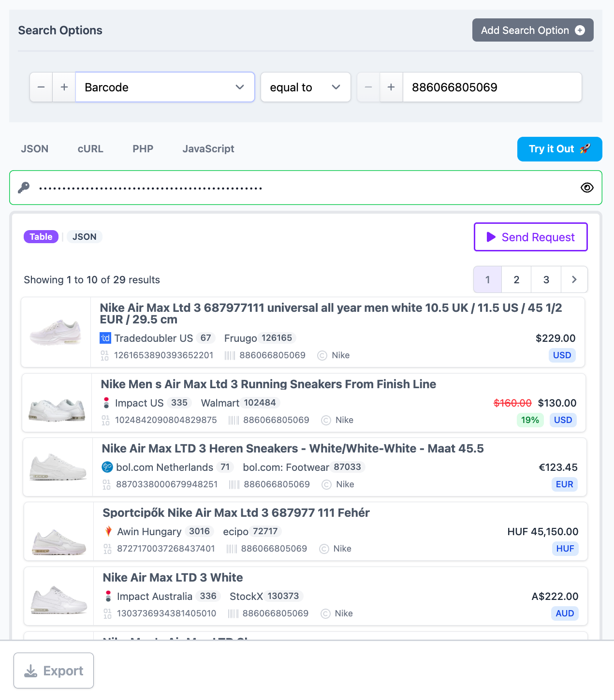This screenshot has height=700, width=614.
Task: Click the StockX 130373 merchant label
Action: tap(266, 596)
